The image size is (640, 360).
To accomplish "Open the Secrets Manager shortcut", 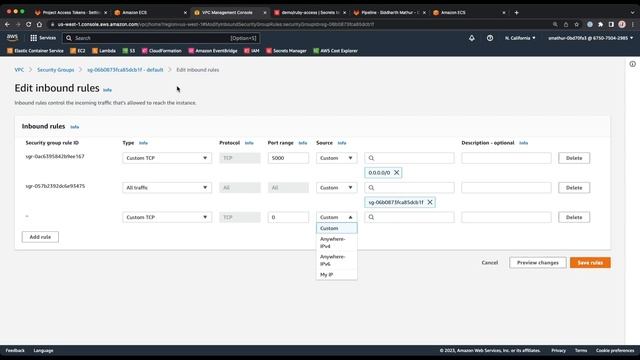I will click(x=286, y=51).
